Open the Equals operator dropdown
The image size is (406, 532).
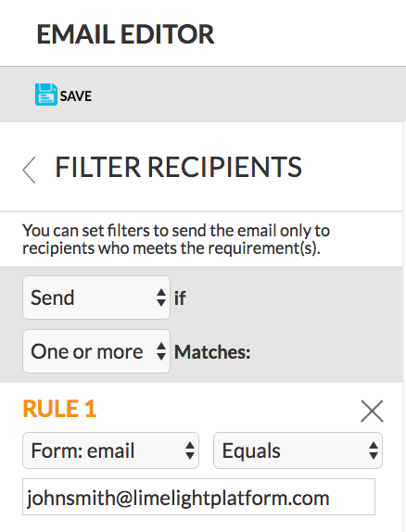pyautogui.click(x=298, y=450)
